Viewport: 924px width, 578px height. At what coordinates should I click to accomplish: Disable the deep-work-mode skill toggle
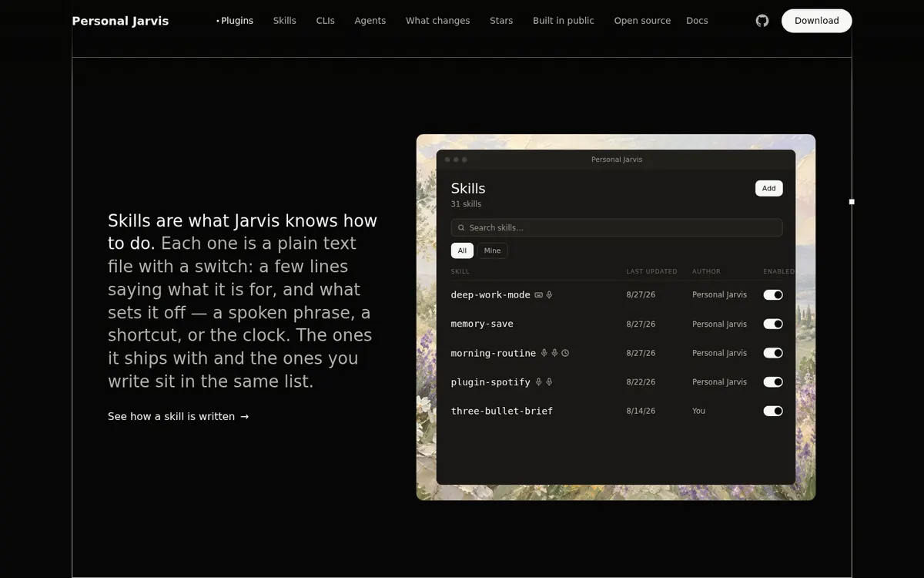pyautogui.click(x=773, y=295)
